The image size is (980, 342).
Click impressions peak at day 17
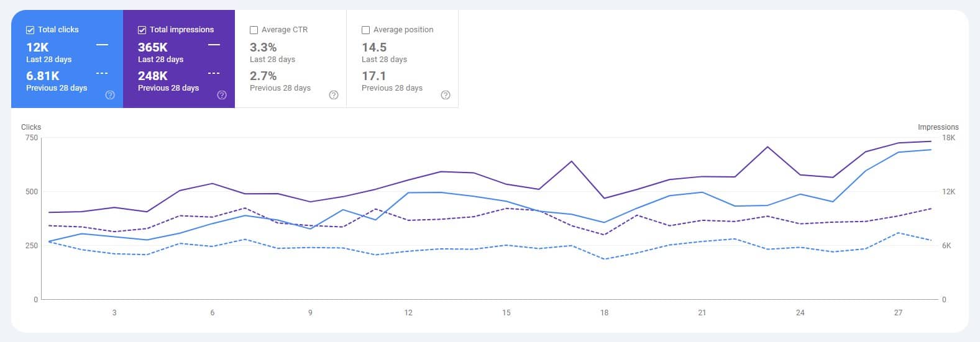click(572, 161)
